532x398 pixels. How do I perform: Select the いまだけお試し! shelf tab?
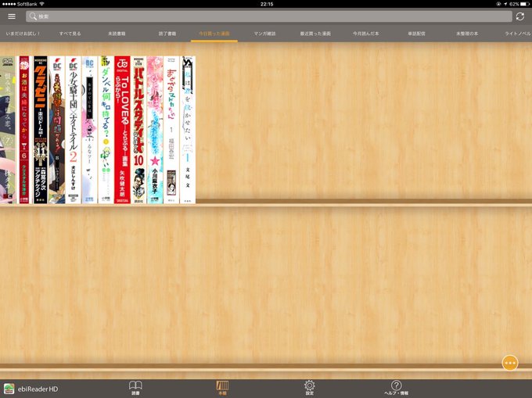pyautogui.click(x=23, y=34)
